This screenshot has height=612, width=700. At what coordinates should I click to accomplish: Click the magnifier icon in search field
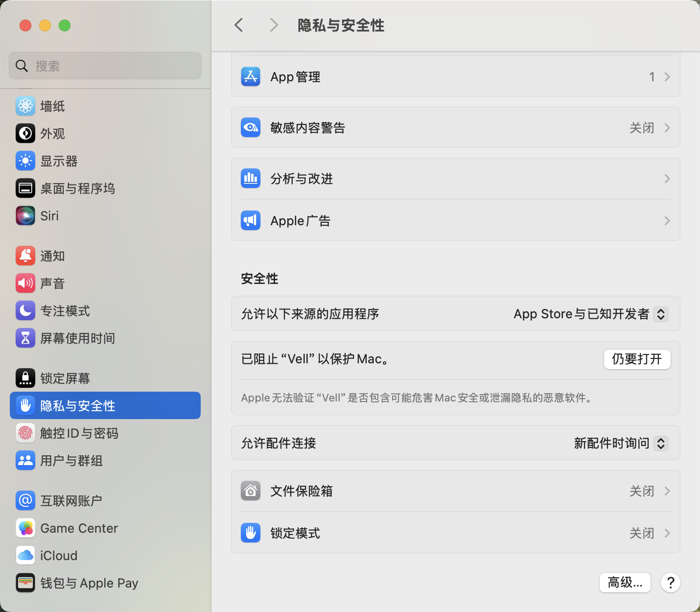22,66
